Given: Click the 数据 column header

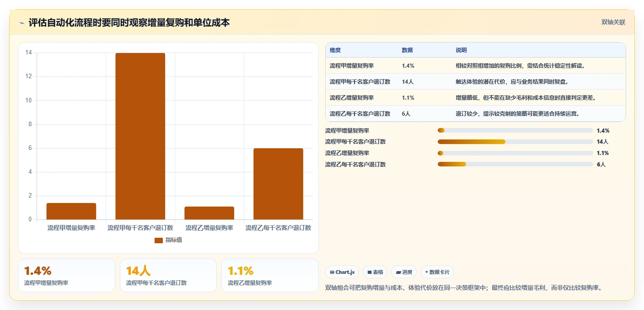Looking at the screenshot, I should tap(408, 50).
